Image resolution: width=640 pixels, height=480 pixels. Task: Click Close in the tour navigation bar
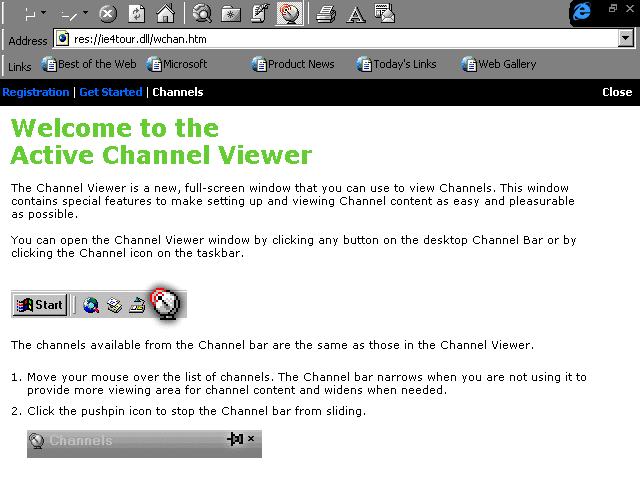point(617,92)
